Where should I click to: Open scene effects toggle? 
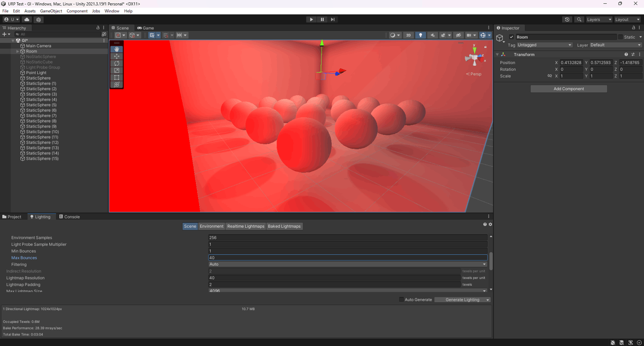click(x=443, y=35)
